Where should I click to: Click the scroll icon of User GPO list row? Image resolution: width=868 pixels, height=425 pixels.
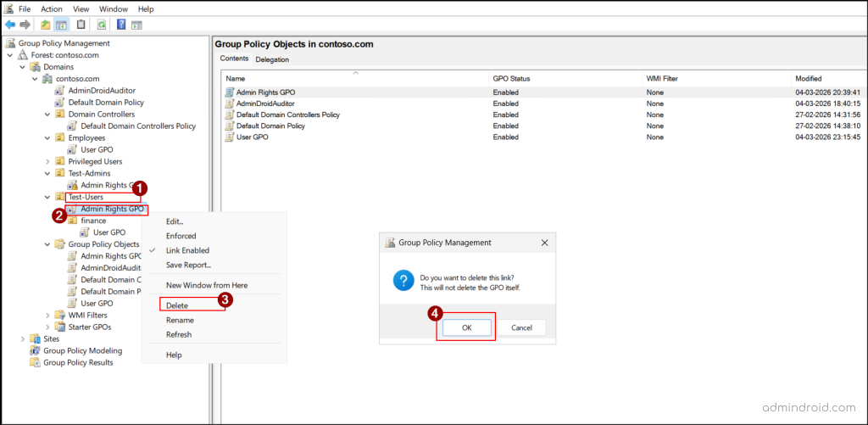tap(229, 137)
